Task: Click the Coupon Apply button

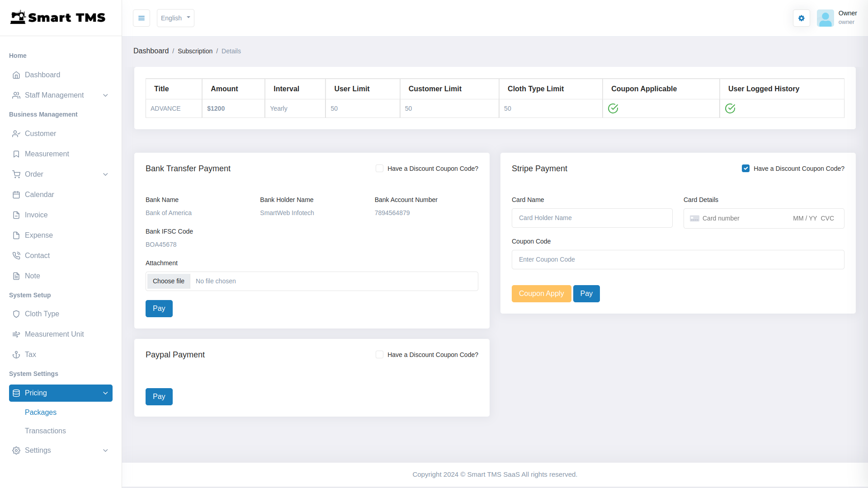Action: tap(541, 293)
